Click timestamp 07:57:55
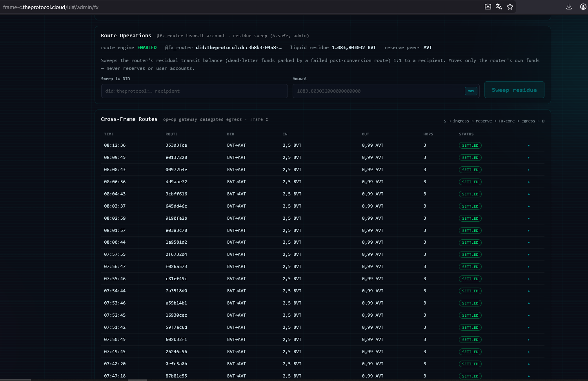 click(115, 255)
